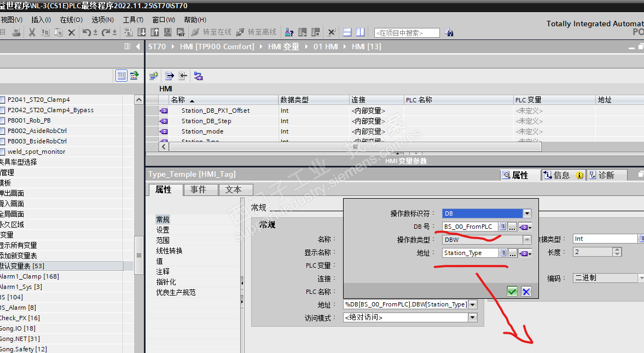The image size is (644, 353).
Task: Open the 访问模式 绝对访问 dropdown
Action: 473,317
